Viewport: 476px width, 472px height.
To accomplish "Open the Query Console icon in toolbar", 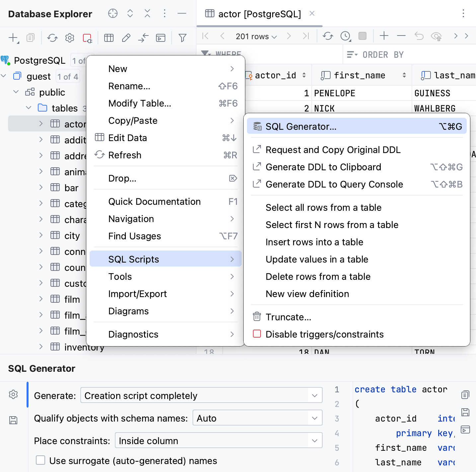I will click(x=161, y=38).
